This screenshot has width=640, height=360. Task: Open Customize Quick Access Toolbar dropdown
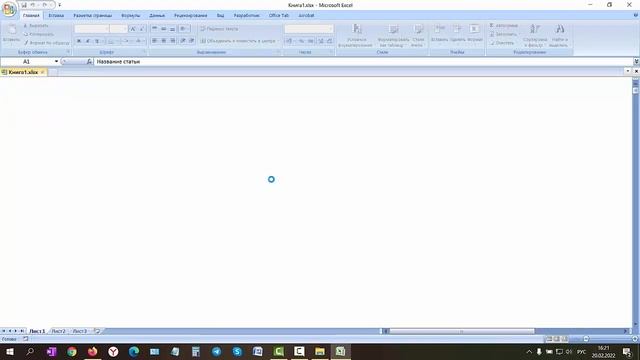(x=60, y=5)
